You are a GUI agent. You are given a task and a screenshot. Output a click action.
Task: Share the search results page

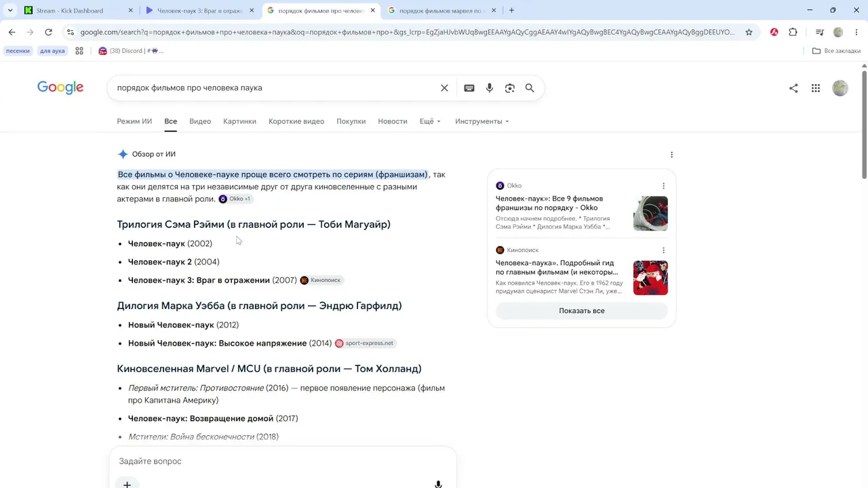(793, 88)
